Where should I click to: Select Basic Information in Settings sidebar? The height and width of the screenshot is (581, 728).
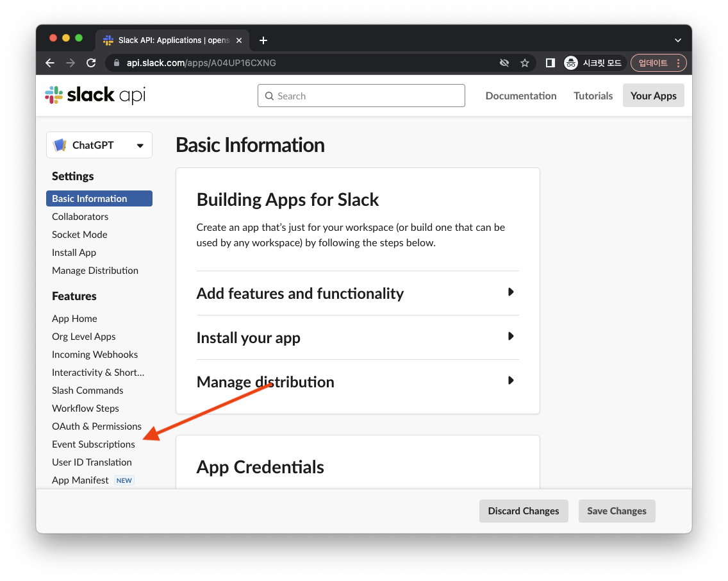pos(99,199)
